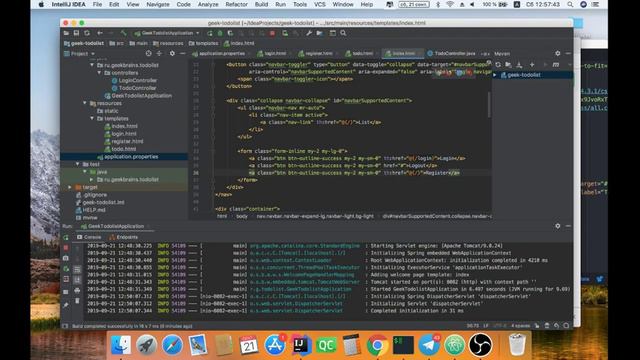This screenshot has height=360, width=640.
Task: Click the locate file target icon in Project panel
Action: 149,53
